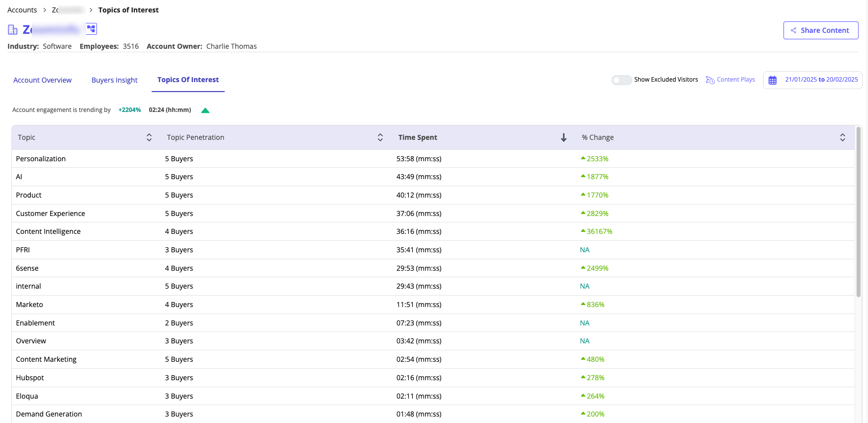Sort table by Topic column arrows
868x423 pixels.
[149, 138]
